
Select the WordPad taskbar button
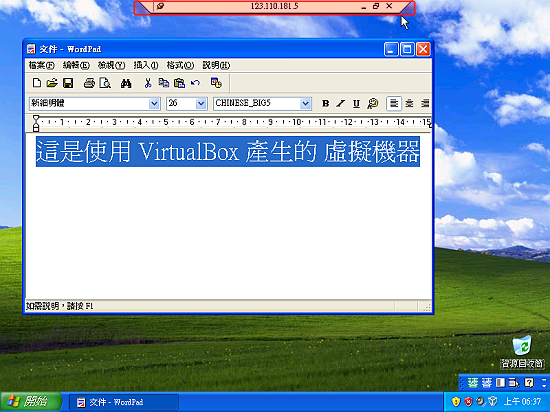coord(124,402)
